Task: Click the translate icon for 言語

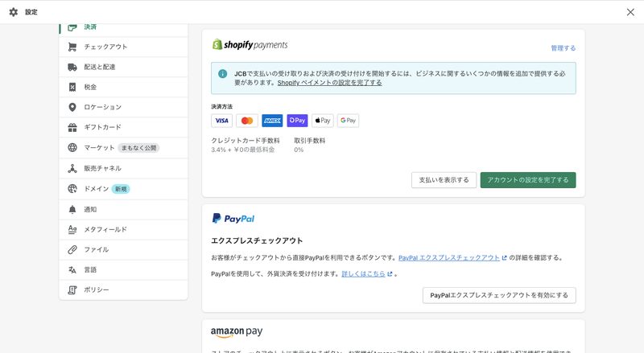Action: click(x=72, y=269)
